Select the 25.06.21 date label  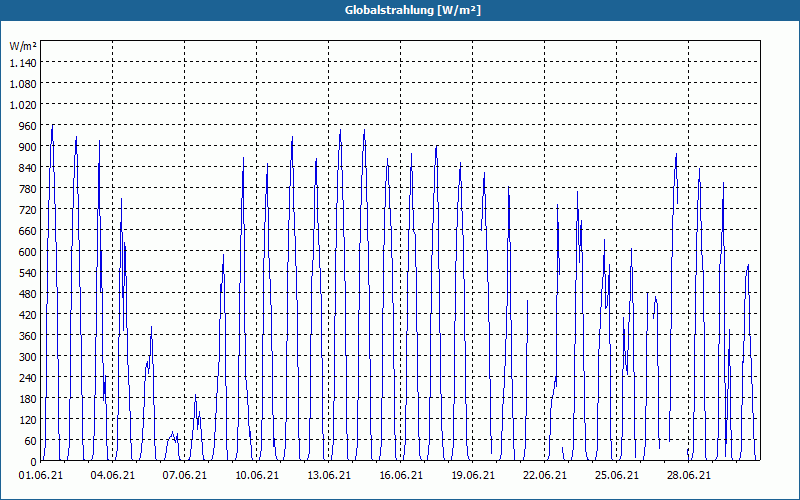[616, 475]
